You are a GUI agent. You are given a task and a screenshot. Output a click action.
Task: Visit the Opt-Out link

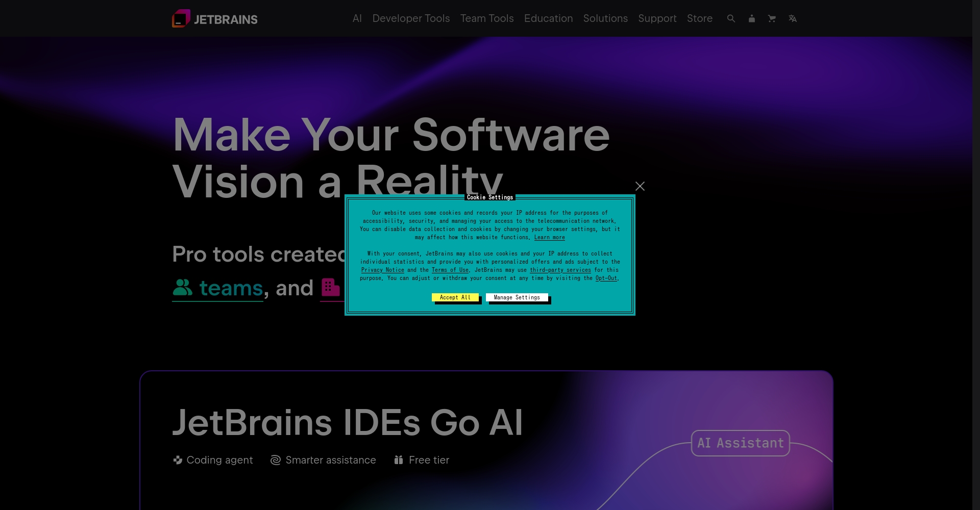pyautogui.click(x=606, y=278)
